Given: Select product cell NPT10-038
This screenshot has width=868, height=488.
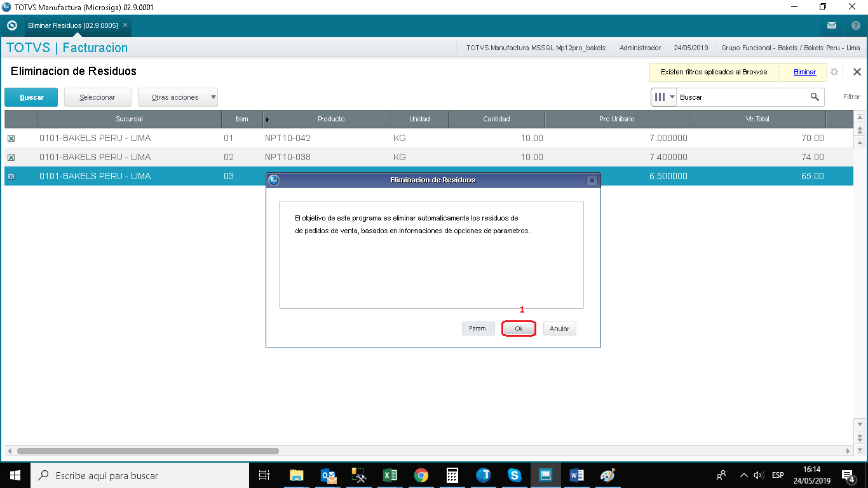Looking at the screenshot, I should click(x=327, y=157).
